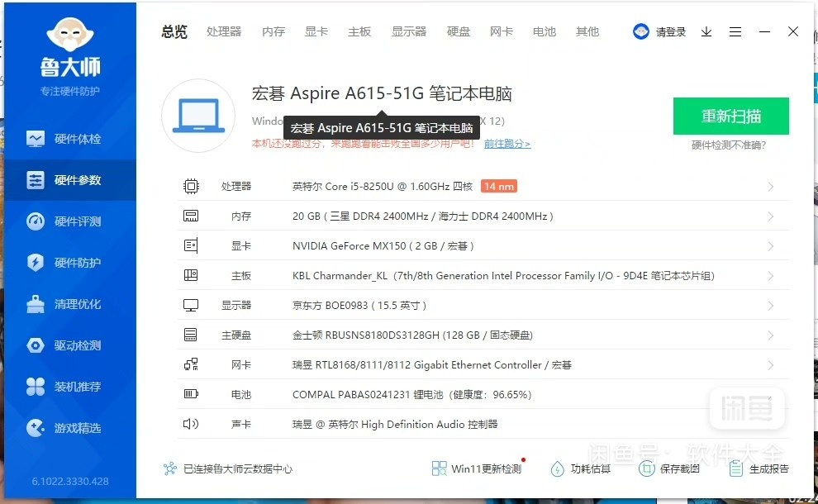The image size is (818, 504).
Task: Follow the 前往跑分> link
Action: 507,144
